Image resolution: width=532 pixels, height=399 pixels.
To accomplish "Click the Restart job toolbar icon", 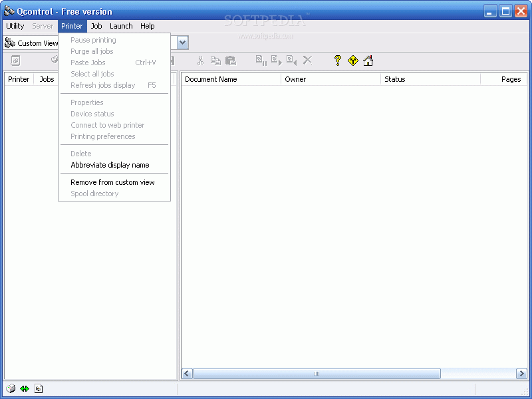I will click(x=292, y=61).
